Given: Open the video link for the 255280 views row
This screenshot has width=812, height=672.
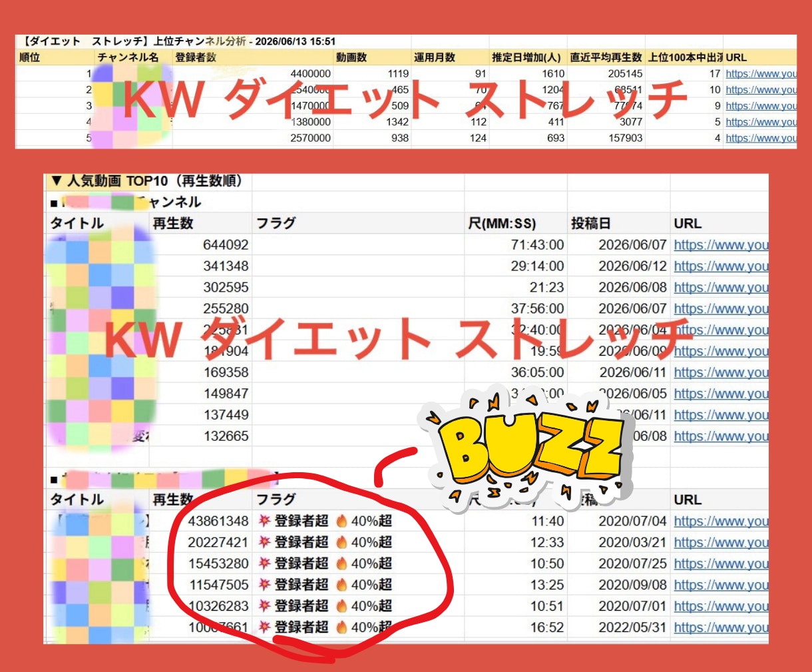Looking at the screenshot, I should pos(721,309).
